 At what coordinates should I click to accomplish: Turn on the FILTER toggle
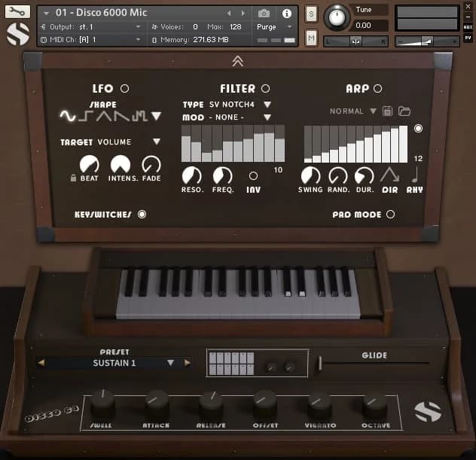265,89
